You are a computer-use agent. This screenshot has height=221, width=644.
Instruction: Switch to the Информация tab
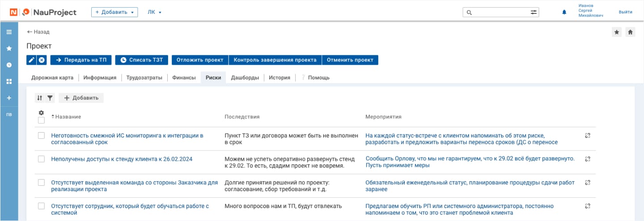click(x=100, y=78)
